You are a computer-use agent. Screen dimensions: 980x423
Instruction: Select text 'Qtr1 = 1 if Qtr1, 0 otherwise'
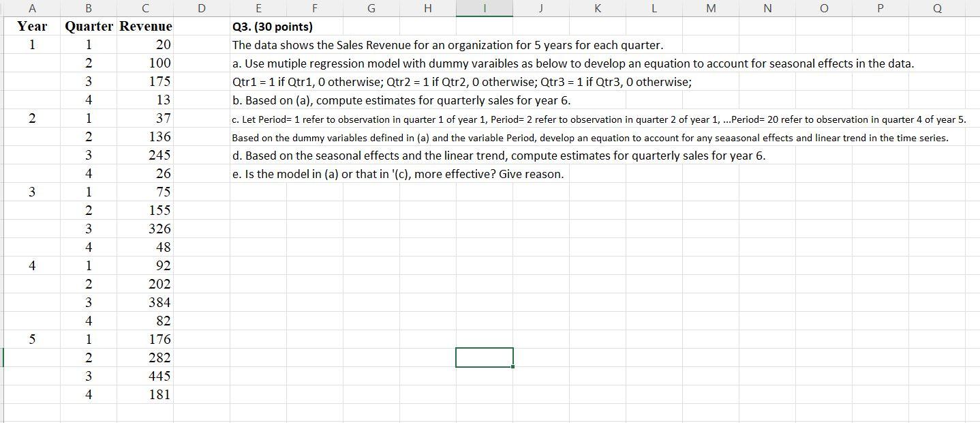click(306, 82)
